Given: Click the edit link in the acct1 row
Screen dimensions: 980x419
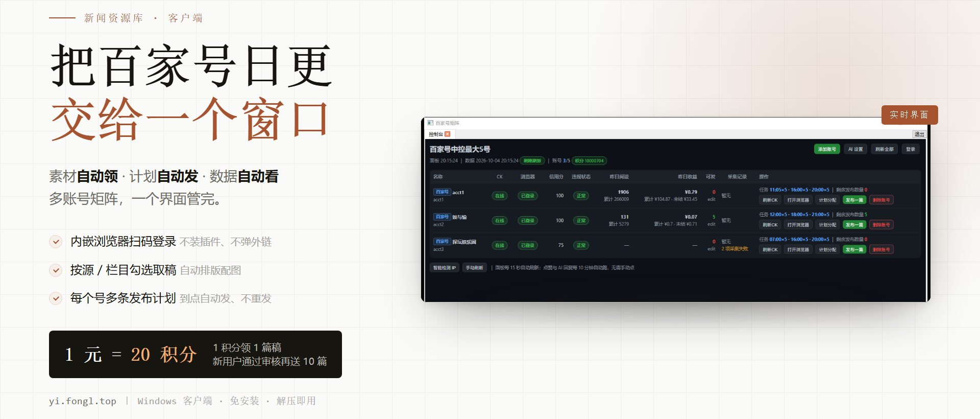Looking at the screenshot, I should [712, 200].
